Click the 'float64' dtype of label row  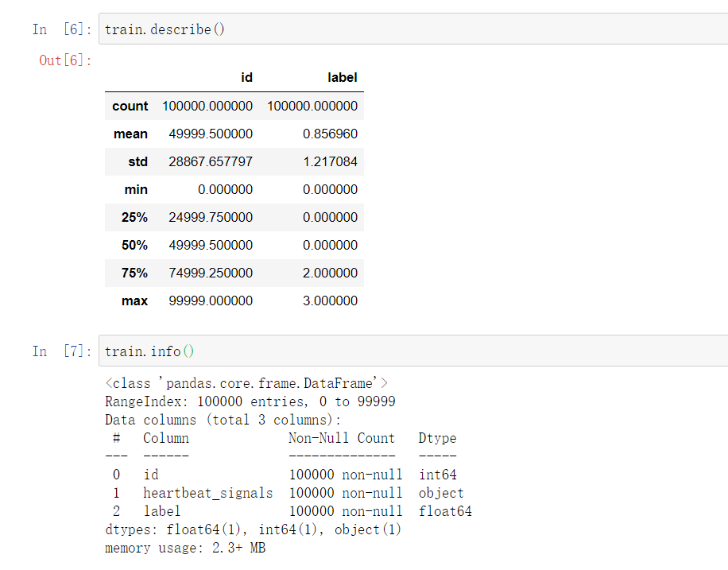coord(445,511)
